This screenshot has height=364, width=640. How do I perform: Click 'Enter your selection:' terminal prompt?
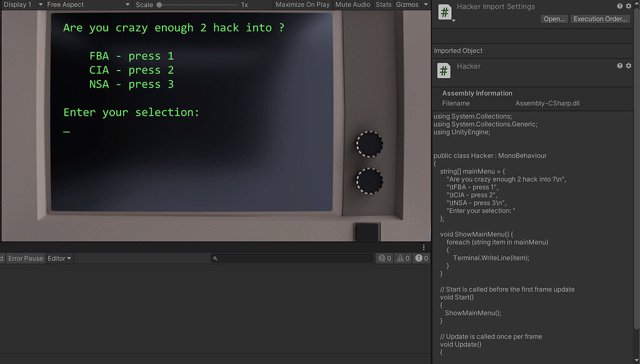[x=131, y=112]
